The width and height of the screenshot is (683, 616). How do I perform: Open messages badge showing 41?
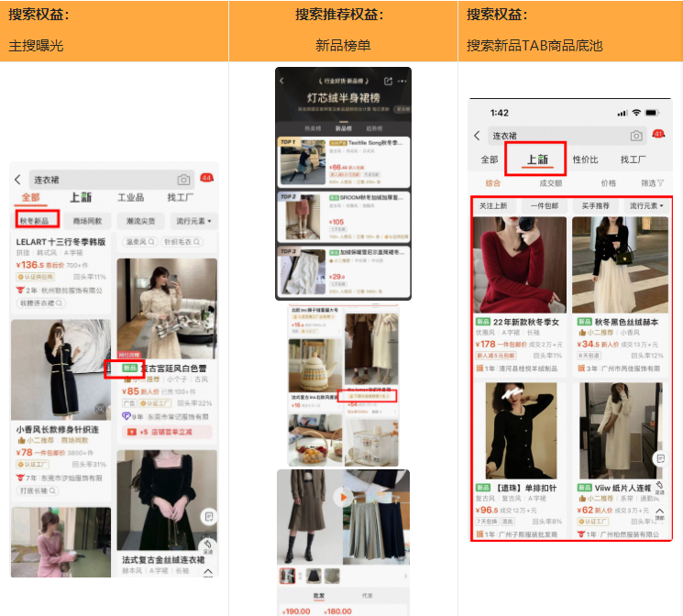tap(658, 134)
